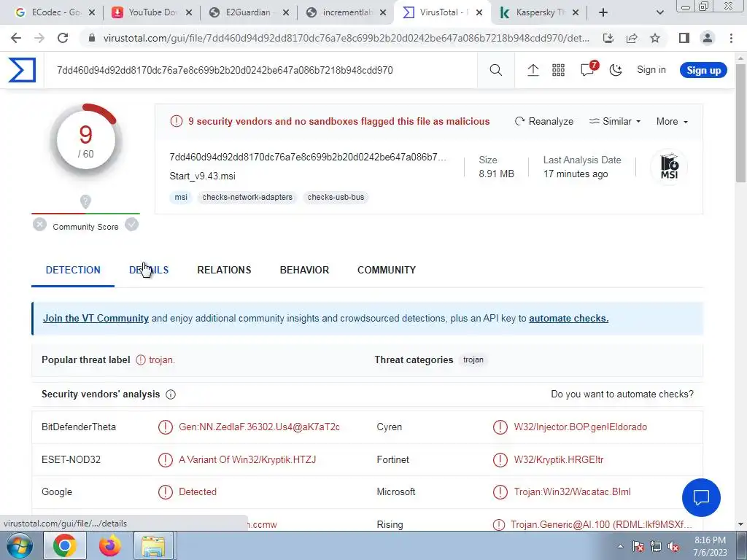Click Do you want to automate checks

pos(622,394)
